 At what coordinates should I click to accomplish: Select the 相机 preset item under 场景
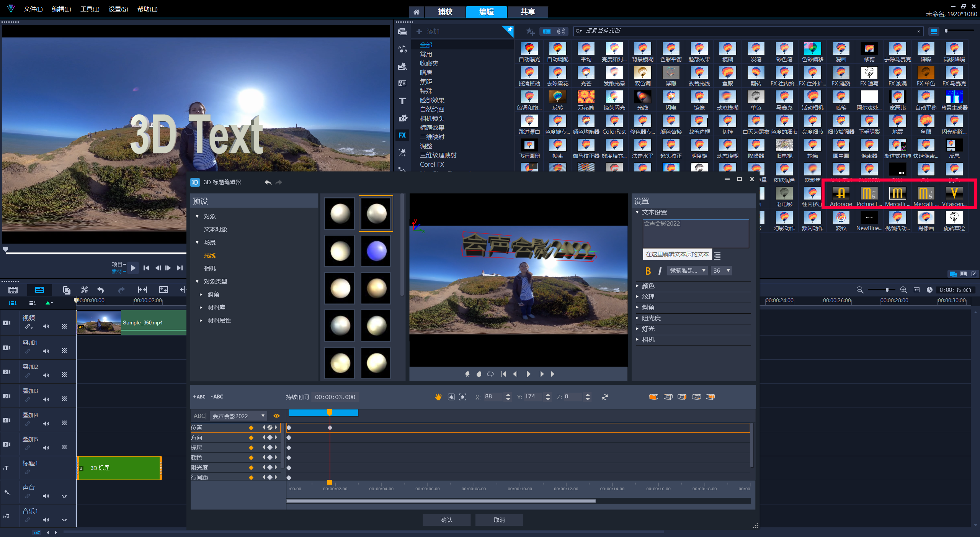[210, 268]
